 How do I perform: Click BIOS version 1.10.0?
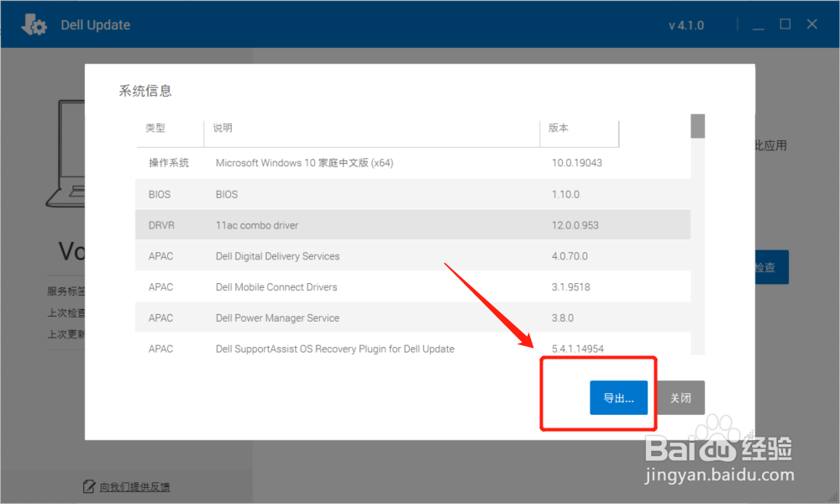click(565, 194)
